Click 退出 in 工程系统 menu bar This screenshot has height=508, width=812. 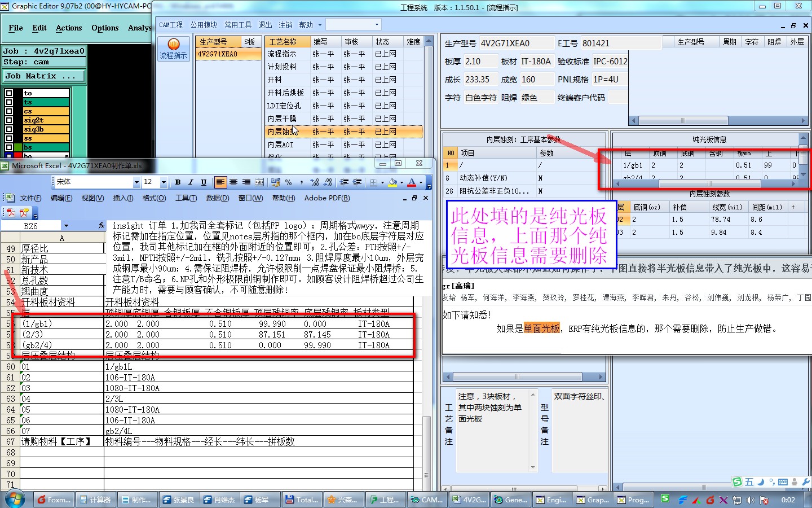pyautogui.click(x=265, y=25)
